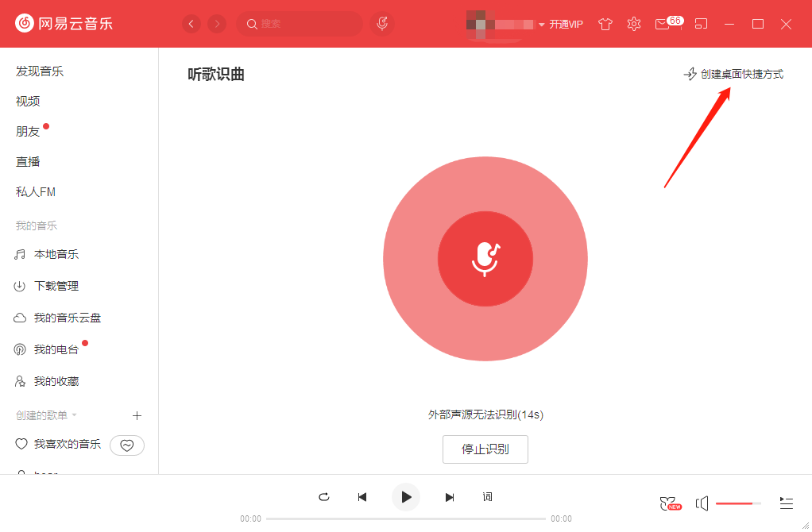Screen dimensions: 812x532
Task: Open 直播 in sidebar
Action: (28, 162)
